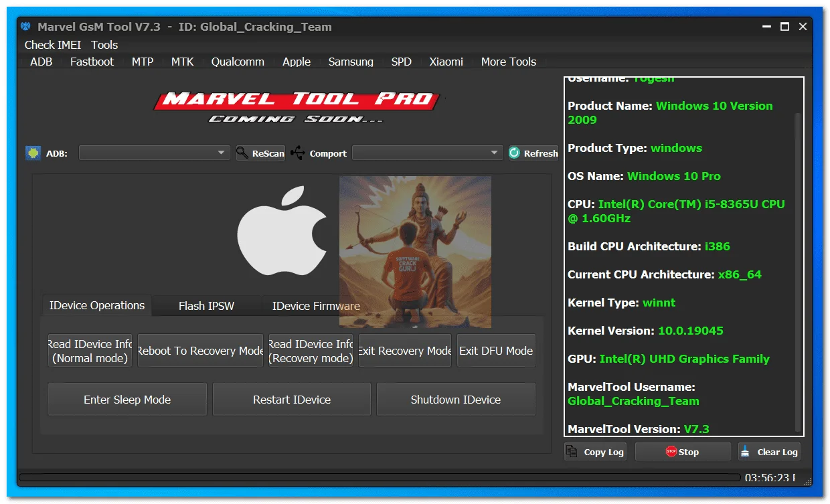The width and height of the screenshot is (830, 504).
Task: Switch to the More Tools tab
Action: coord(509,62)
